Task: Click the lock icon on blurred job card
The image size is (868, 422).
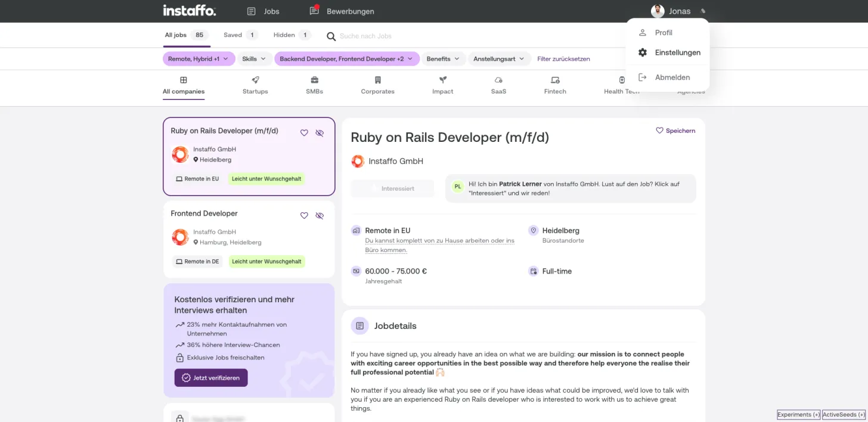Action: coord(180,417)
